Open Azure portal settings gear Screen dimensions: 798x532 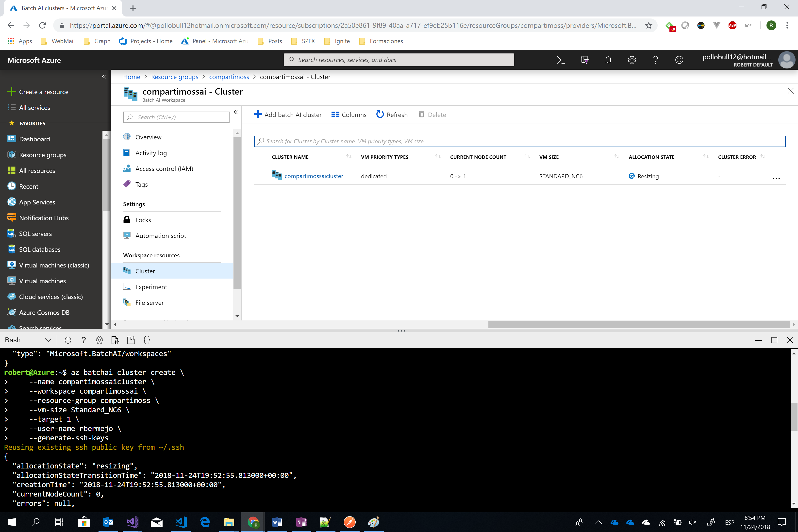click(x=632, y=60)
